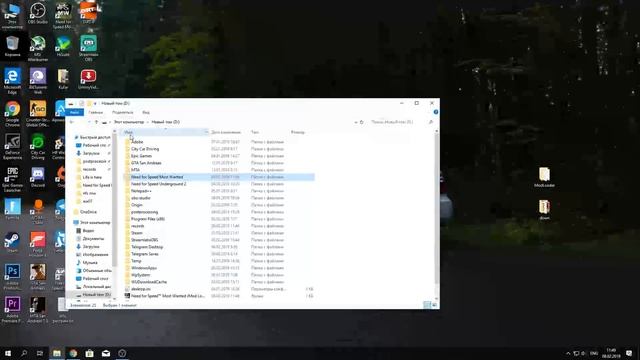This screenshot has width=640, height=360.
Task: Open the blue File tab in Explorer
Action: point(74,112)
